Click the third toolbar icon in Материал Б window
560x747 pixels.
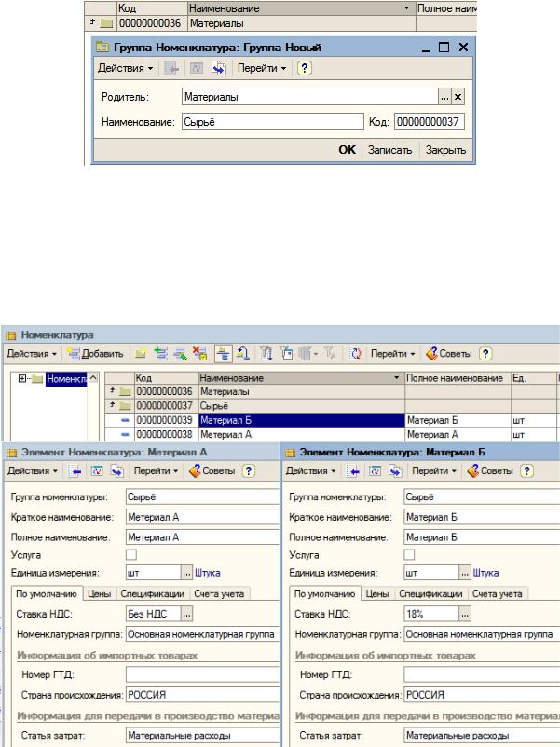tap(395, 470)
